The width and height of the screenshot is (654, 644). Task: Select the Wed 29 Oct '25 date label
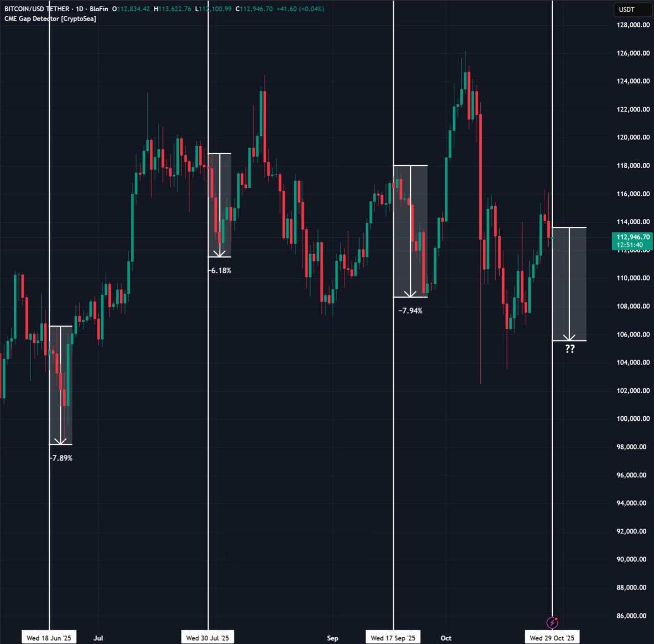click(552, 637)
